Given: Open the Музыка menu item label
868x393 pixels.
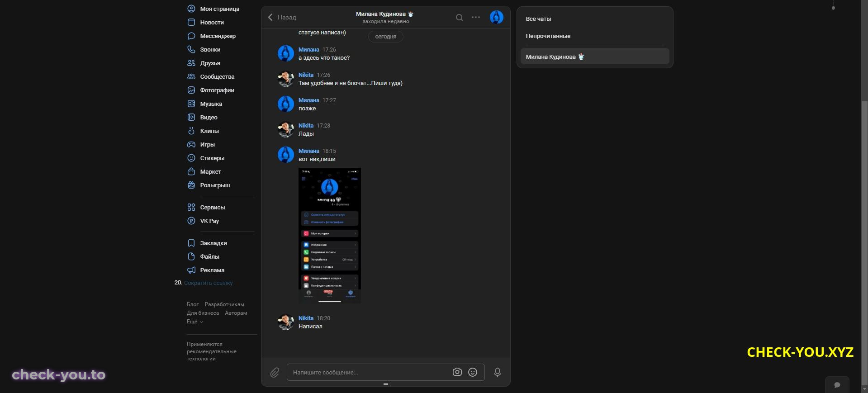Looking at the screenshot, I should click(211, 104).
